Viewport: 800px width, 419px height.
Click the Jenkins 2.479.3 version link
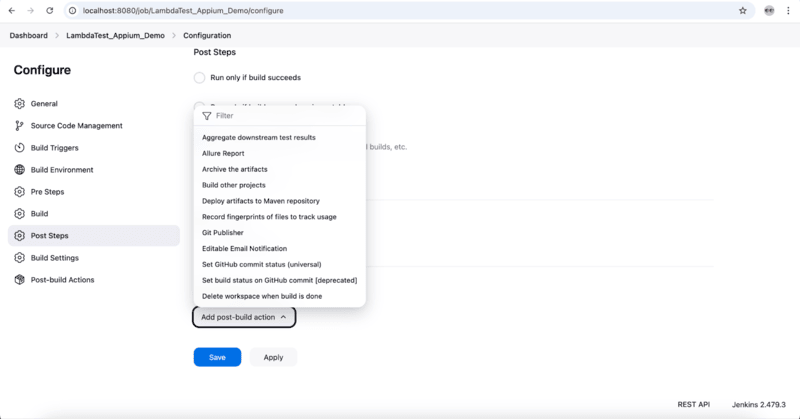tap(759, 404)
